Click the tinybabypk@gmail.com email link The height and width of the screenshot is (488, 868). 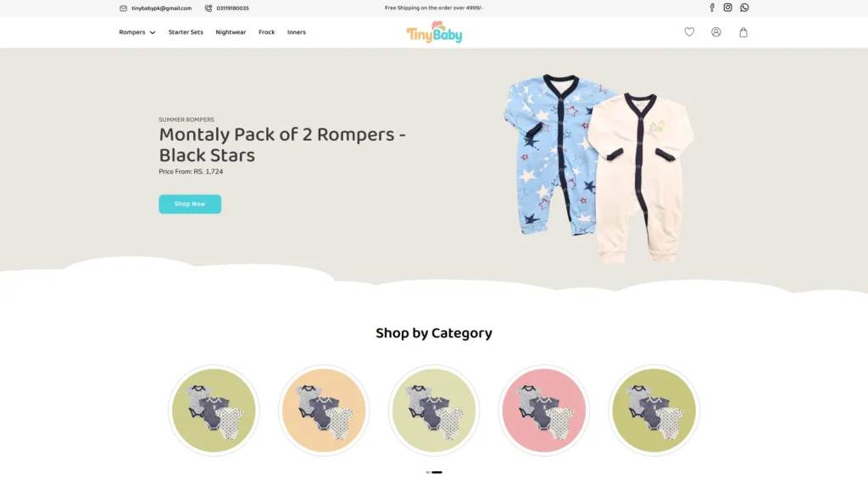161,8
